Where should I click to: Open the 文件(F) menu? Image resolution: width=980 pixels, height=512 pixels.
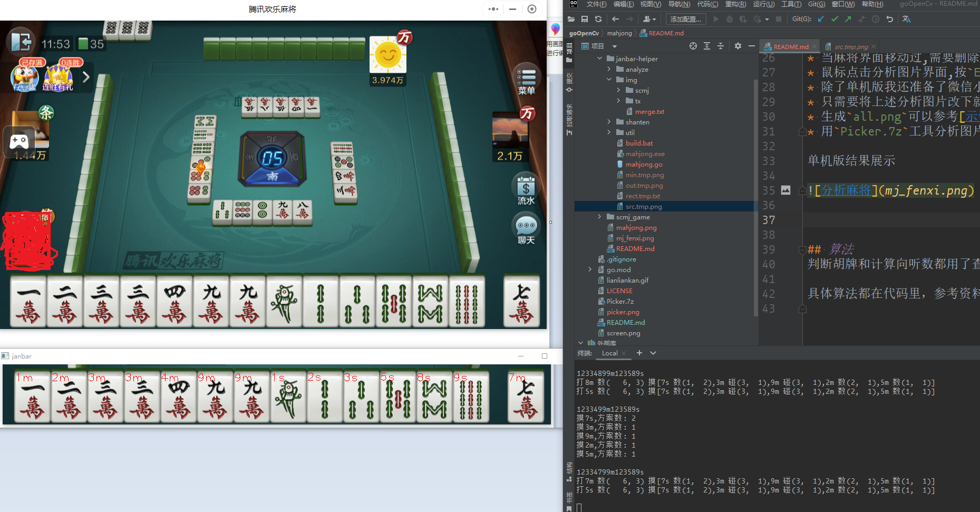pyautogui.click(x=596, y=4)
